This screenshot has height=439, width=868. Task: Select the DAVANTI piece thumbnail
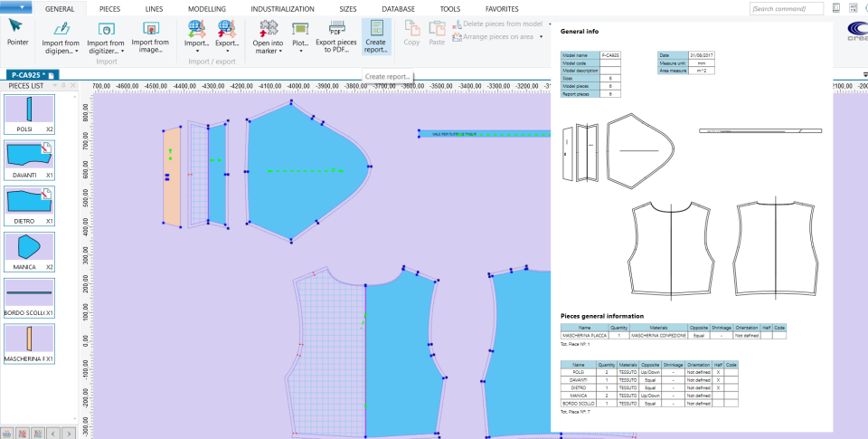pos(29,160)
